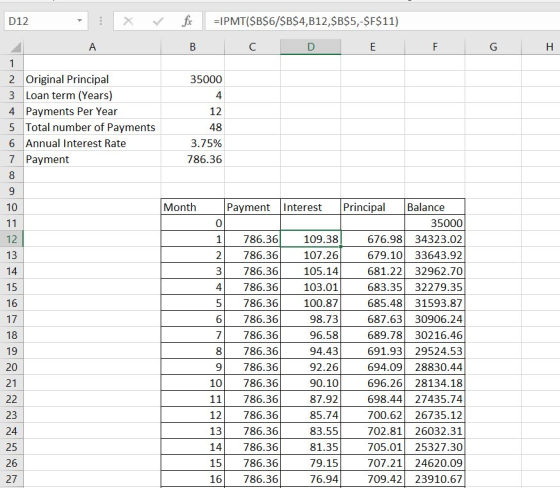Click the Interest column header cell

point(310,207)
